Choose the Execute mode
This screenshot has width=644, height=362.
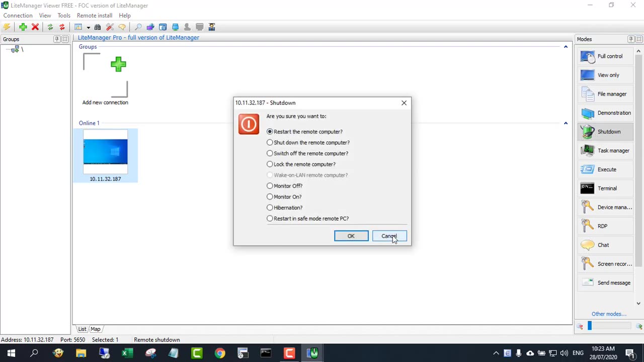605,169
